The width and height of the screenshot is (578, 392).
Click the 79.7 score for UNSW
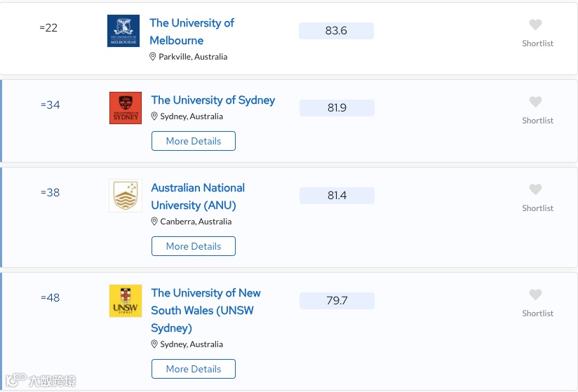click(x=337, y=301)
